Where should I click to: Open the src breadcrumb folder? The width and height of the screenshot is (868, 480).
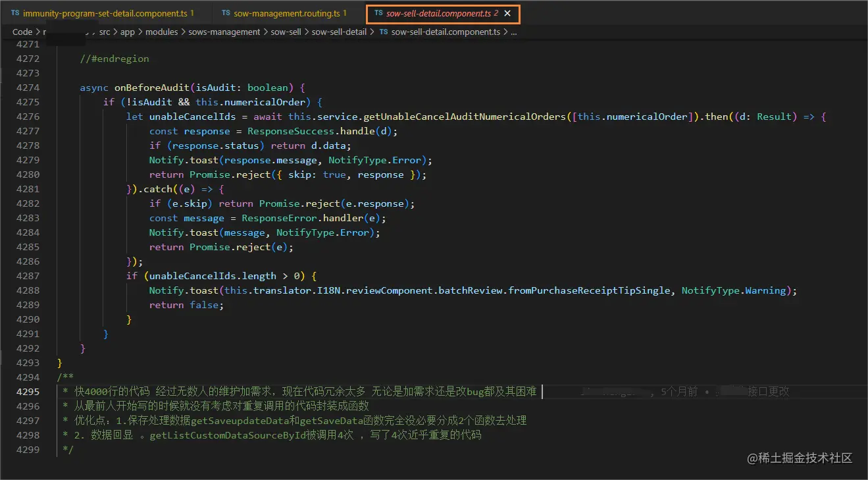(x=105, y=32)
